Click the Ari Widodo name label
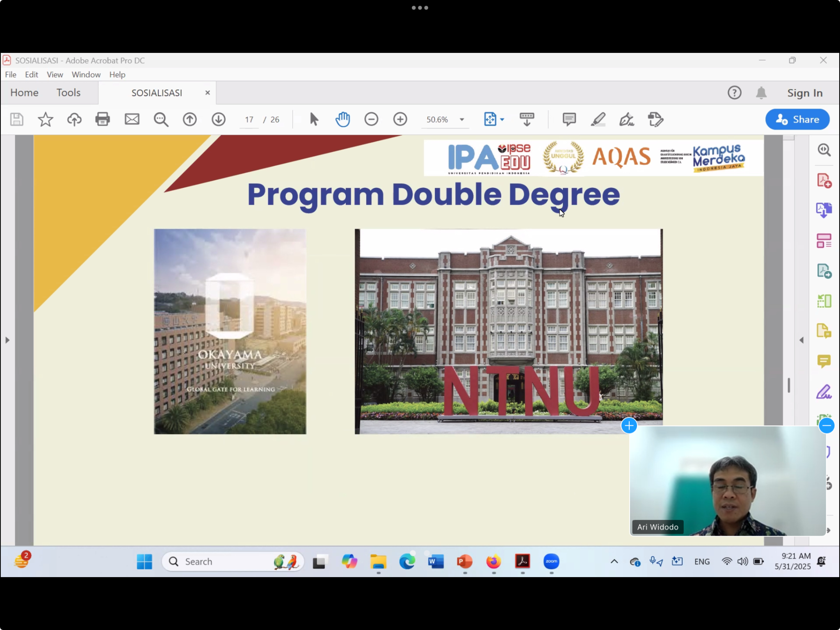The height and width of the screenshot is (630, 840). click(x=657, y=527)
